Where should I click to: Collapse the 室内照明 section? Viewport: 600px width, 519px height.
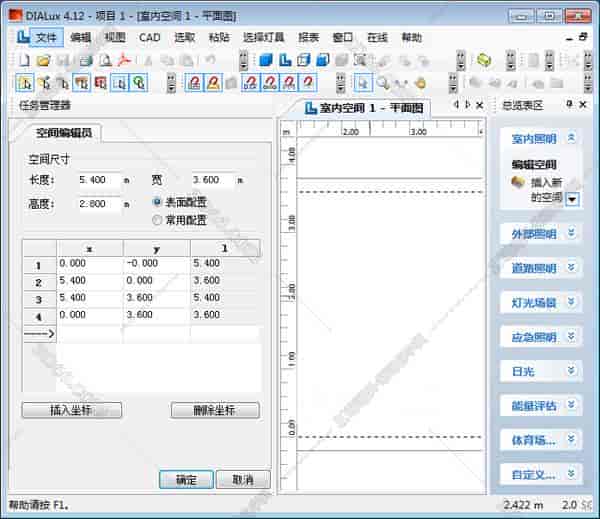[x=572, y=139]
